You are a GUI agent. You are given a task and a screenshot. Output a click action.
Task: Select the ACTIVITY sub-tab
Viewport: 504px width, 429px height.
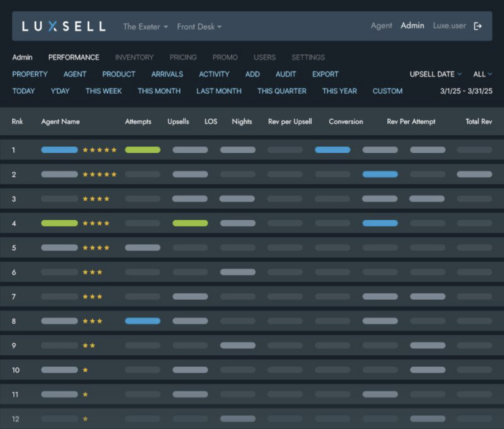(214, 74)
